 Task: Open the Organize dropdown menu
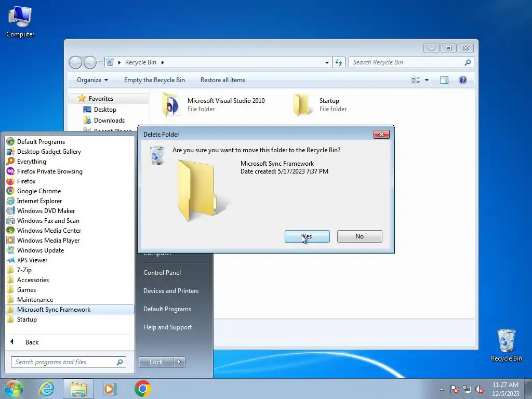coord(92,80)
